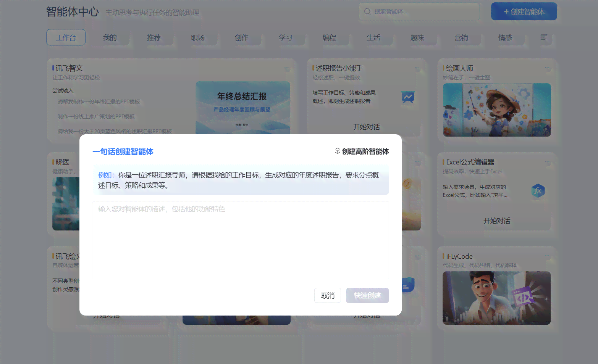Click suggestion 请帮我制作一份年终汇报的PPT模板
Screen dimensions: 598x364
(99, 101)
